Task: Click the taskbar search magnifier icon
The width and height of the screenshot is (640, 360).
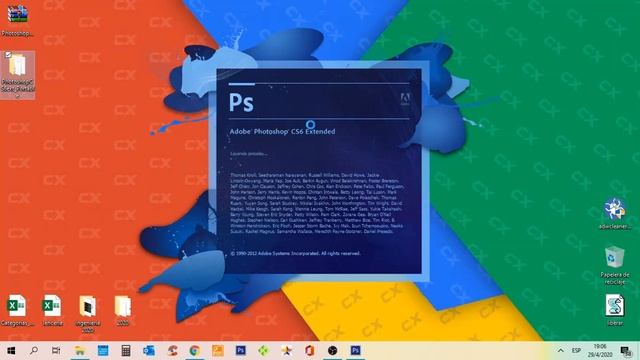Action: (x=34, y=351)
